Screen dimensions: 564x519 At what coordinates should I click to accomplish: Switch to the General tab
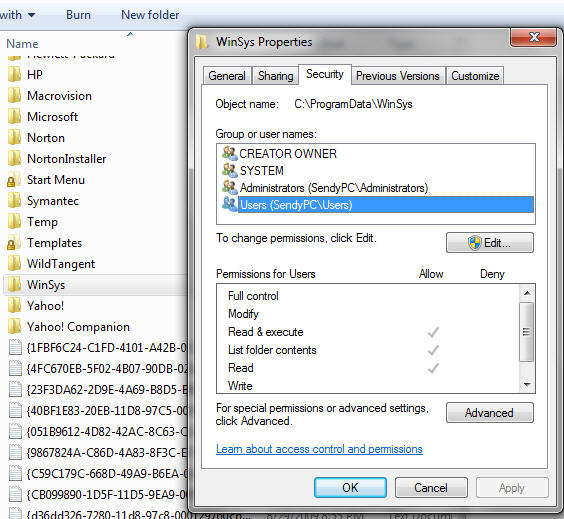pos(227,76)
